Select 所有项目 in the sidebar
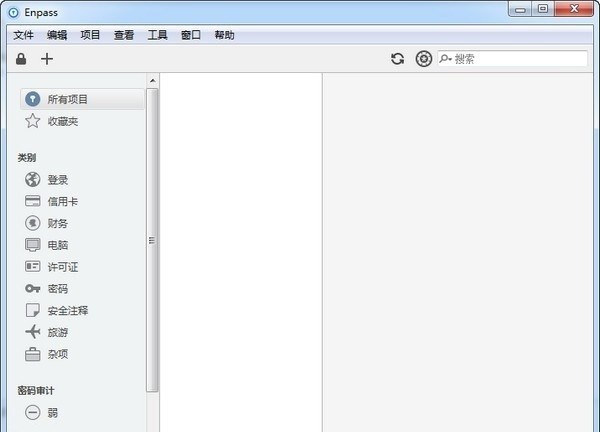 pyautogui.click(x=82, y=99)
